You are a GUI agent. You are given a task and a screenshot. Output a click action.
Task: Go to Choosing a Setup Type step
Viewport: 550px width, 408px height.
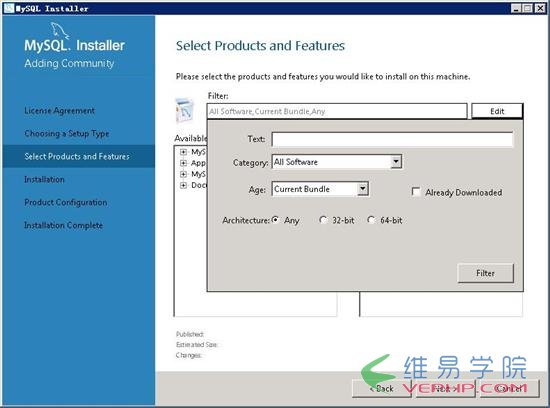(67, 134)
